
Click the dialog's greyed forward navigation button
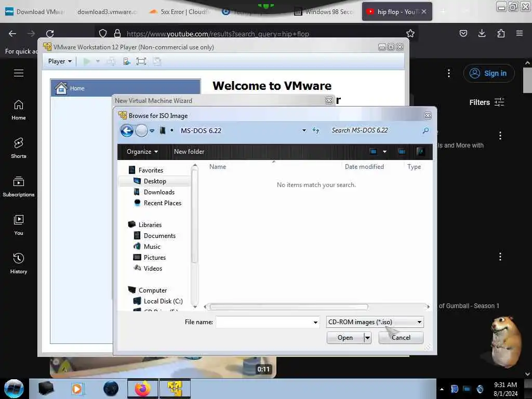coord(141,130)
